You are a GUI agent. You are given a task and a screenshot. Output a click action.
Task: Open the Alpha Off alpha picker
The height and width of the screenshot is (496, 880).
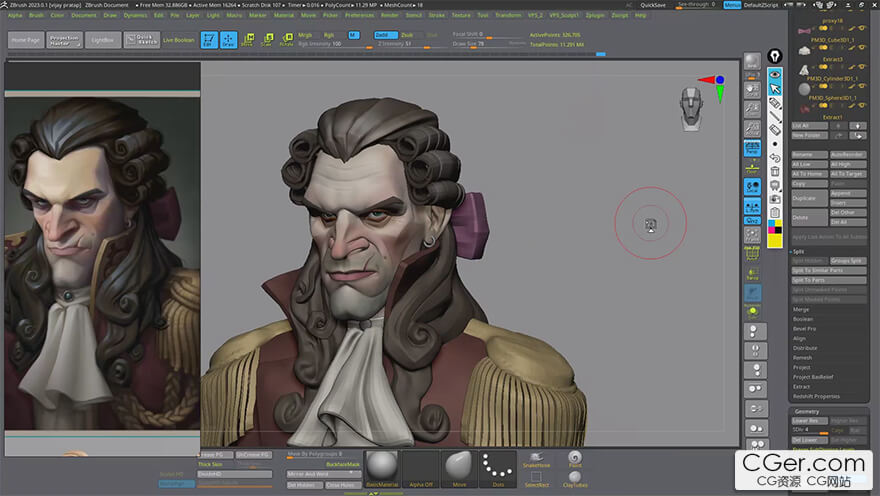click(x=420, y=469)
